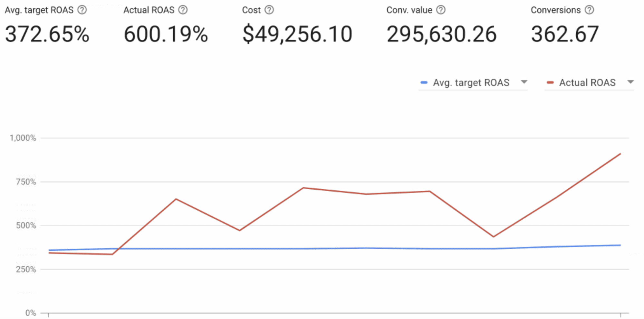Select the 362.67 conversions number
The height and width of the screenshot is (319, 644).
tap(565, 34)
